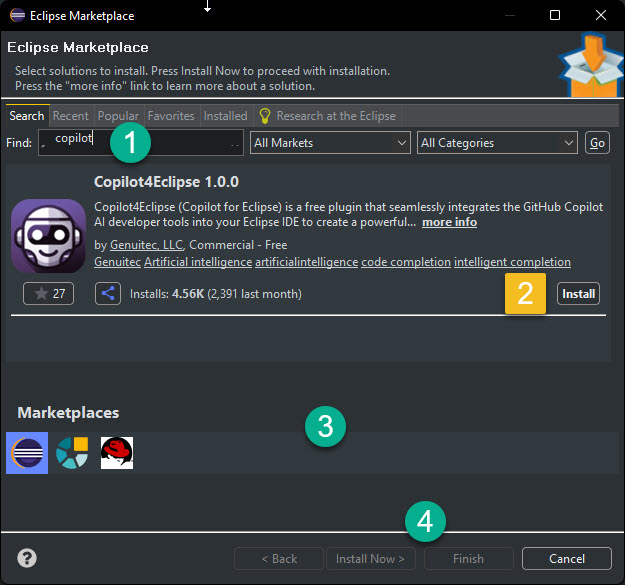This screenshot has height=585, width=625.
Task: Click the Go search button
Action: [597, 143]
